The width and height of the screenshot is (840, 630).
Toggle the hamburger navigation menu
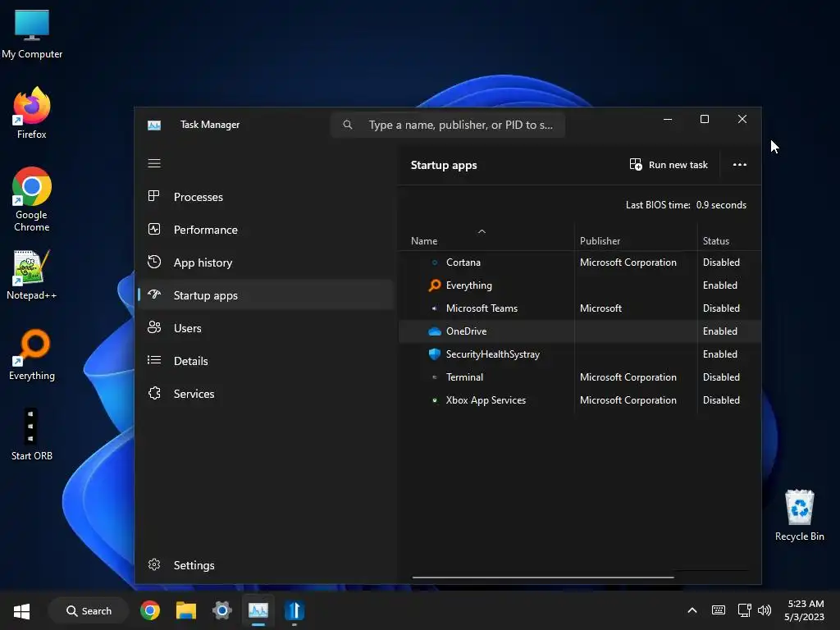(154, 163)
